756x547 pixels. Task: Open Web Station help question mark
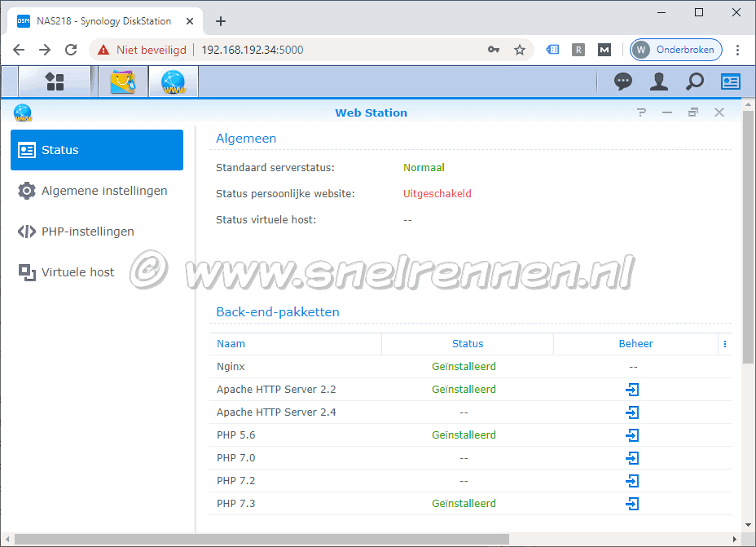[x=641, y=112]
